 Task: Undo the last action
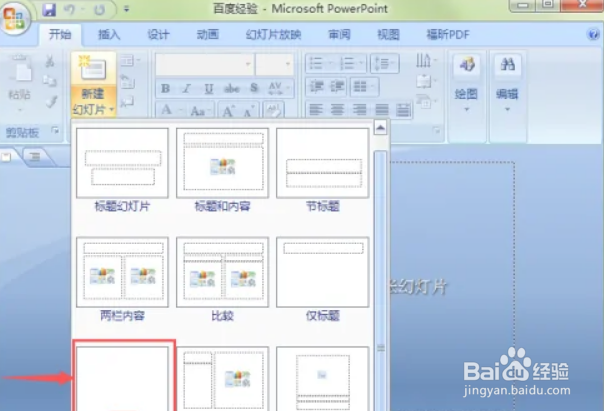click(70, 10)
